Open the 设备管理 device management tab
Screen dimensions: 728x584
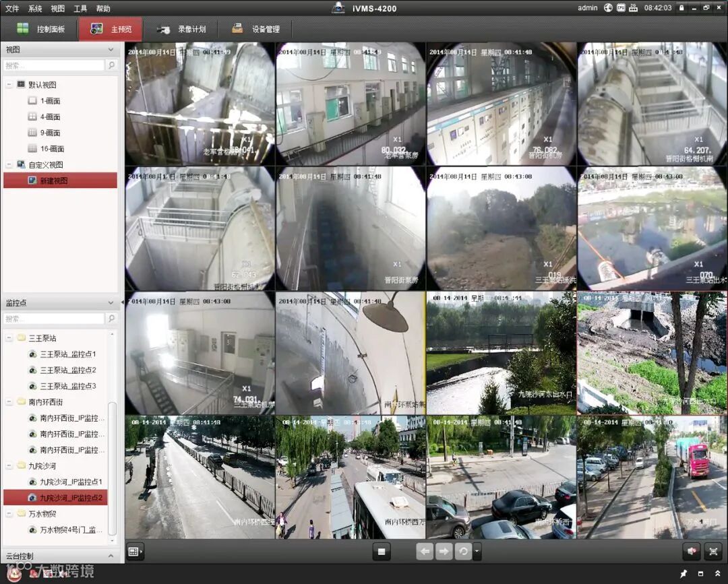pyautogui.click(x=256, y=29)
